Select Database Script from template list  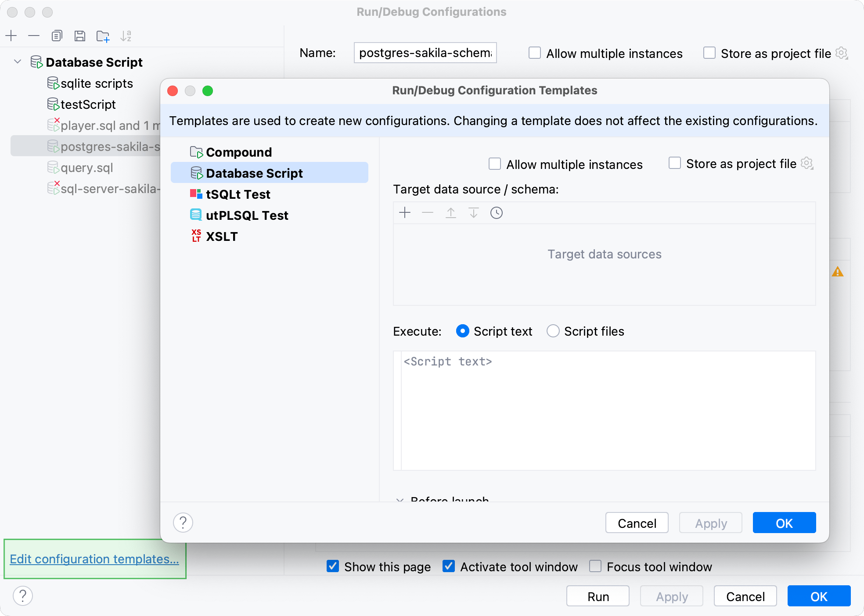[255, 173]
